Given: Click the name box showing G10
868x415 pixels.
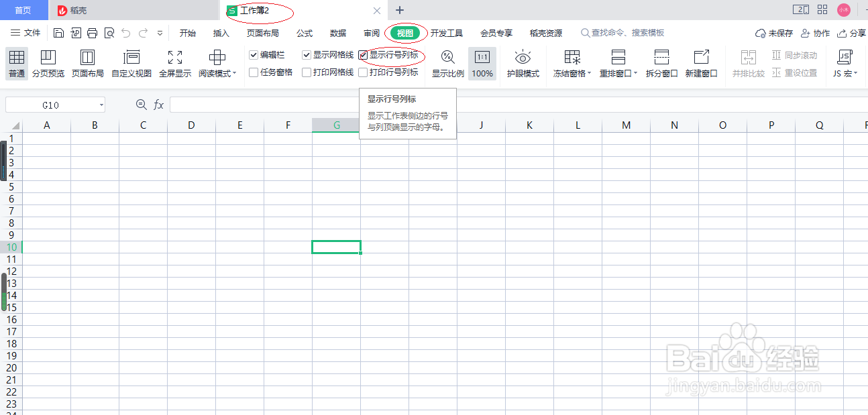Looking at the screenshot, I should pyautogui.click(x=54, y=105).
